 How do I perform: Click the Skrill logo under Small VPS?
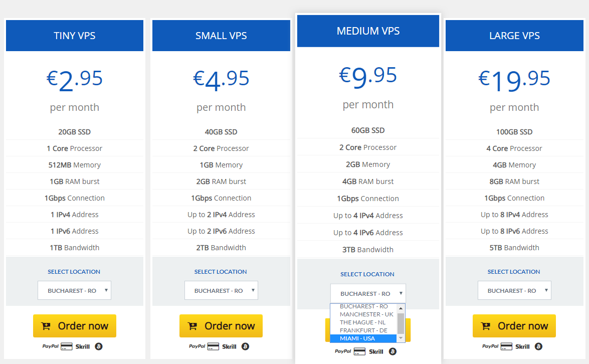[229, 346]
